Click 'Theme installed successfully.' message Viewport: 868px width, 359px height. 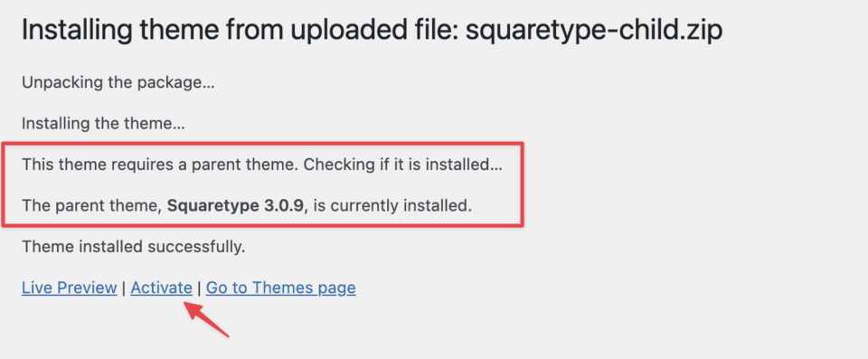click(x=134, y=247)
